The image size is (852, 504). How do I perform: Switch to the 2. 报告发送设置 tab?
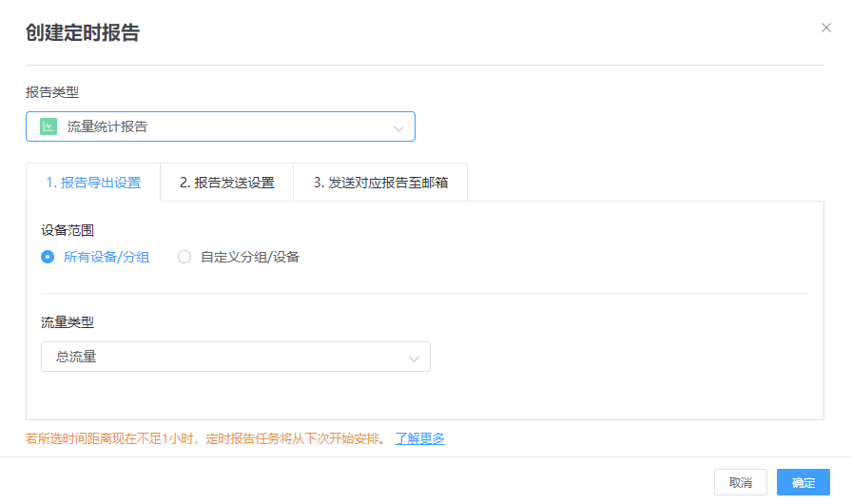point(227,183)
